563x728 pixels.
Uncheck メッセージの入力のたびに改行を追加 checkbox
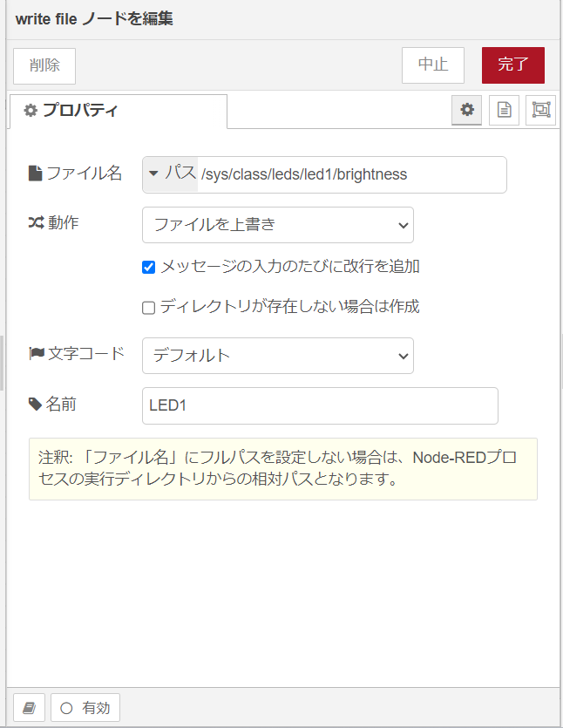[148, 268]
